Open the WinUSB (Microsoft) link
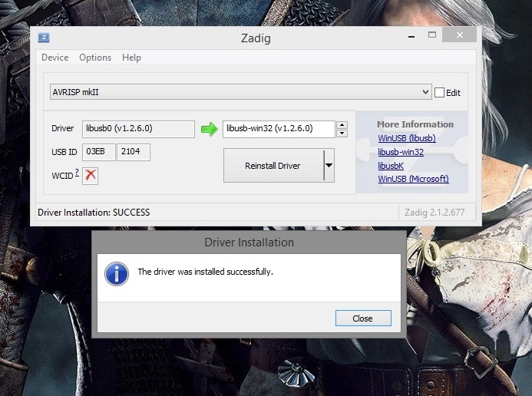532x396 pixels. point(413,179)
